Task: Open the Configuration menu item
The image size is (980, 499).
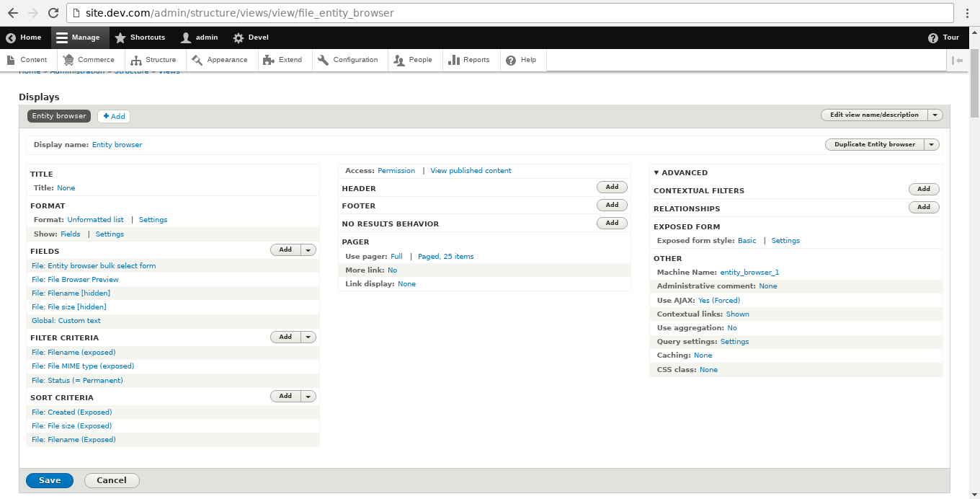Action: (x=349, y=60)
